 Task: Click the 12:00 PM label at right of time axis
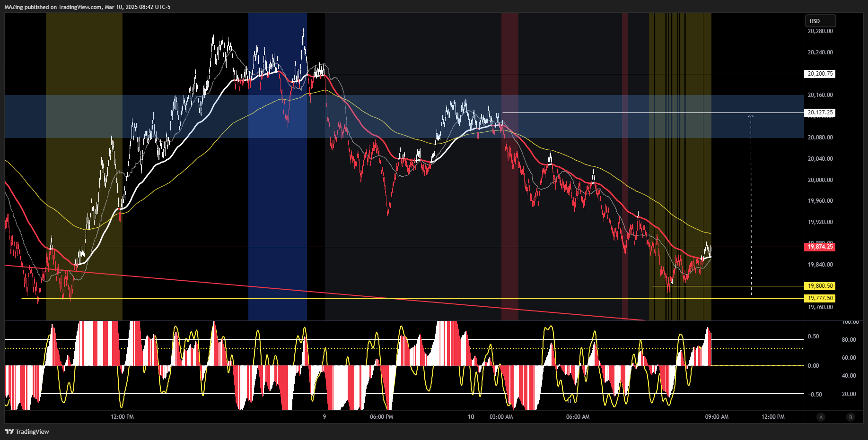coord(773,417)
